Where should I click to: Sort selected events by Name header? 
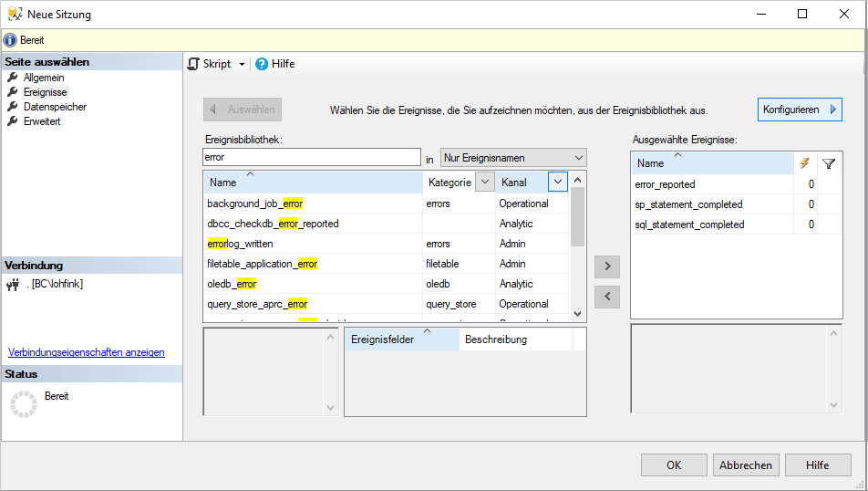point(712,163)
